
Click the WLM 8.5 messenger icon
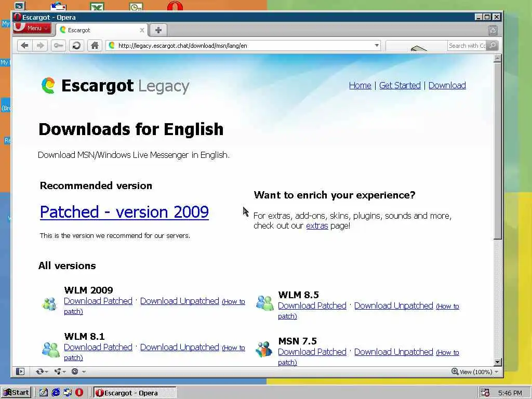pyautogui.click(x=264, y=303)
